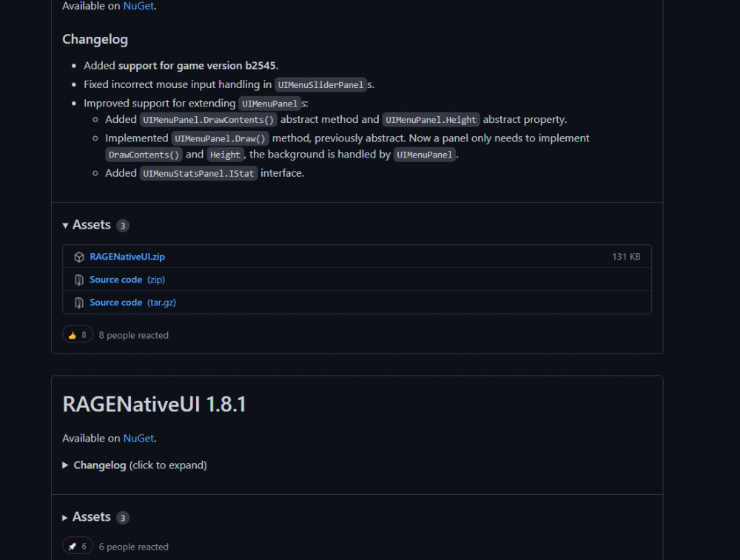Click the 131 KB file size text
This screenshot has width=740, height=560.
click(626, 257)
